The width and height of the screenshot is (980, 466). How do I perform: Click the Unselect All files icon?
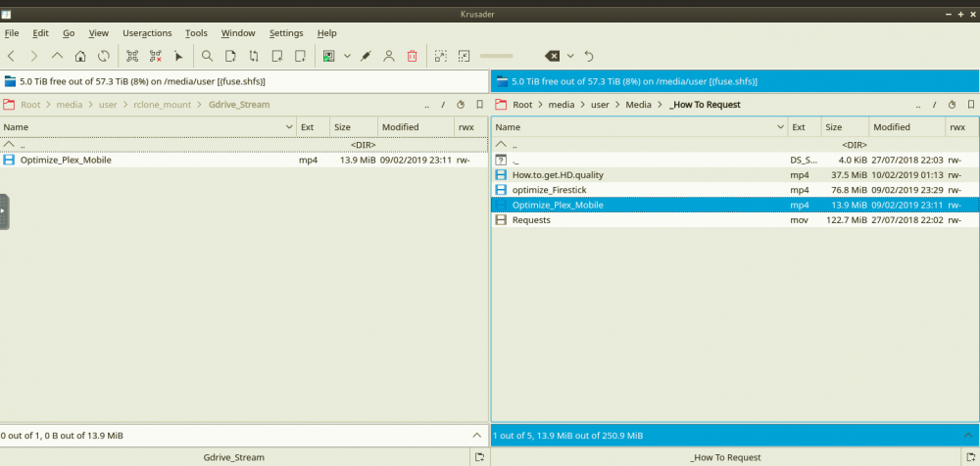point(156,56)
